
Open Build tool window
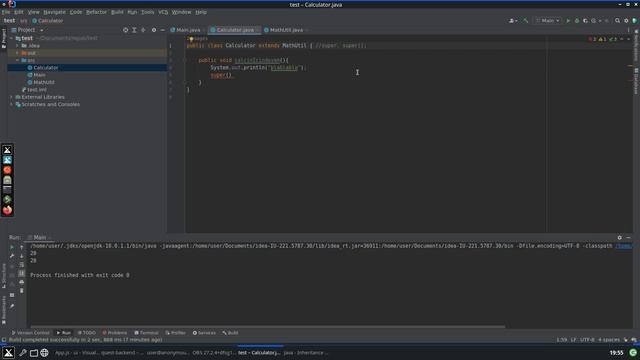[230, 333]
